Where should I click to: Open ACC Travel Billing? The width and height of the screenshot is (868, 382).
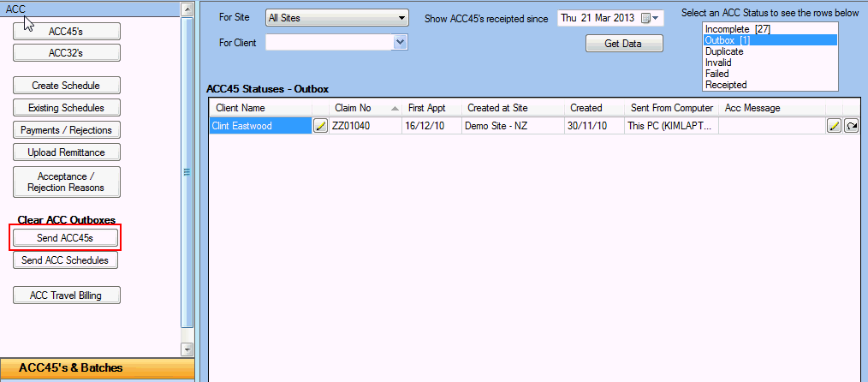pos(67,295)
